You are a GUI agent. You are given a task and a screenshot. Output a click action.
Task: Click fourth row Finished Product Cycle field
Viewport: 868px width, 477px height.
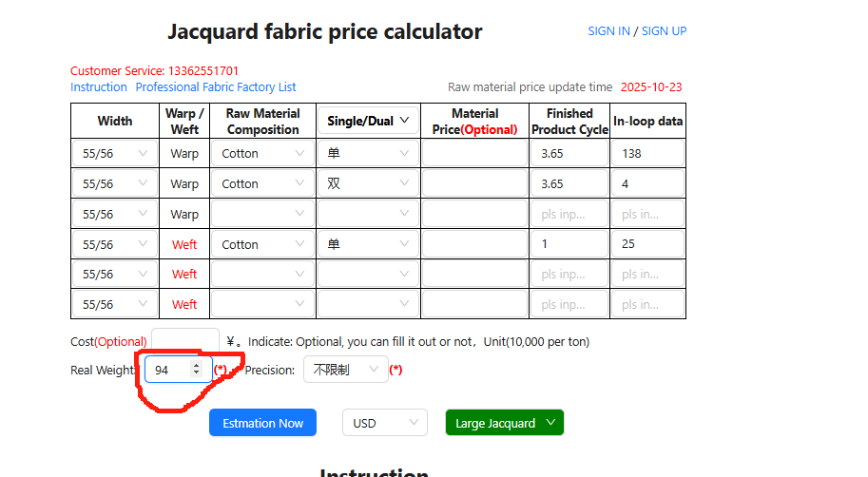[x=569, y=244]
